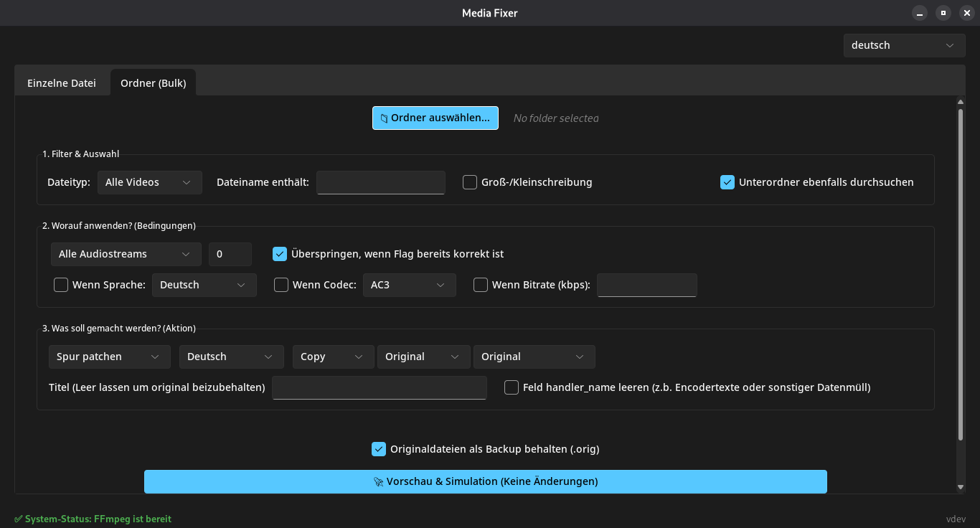Open the deutsch language dropdown
This screenshot has height=528, width=980.
pos(903,45)
